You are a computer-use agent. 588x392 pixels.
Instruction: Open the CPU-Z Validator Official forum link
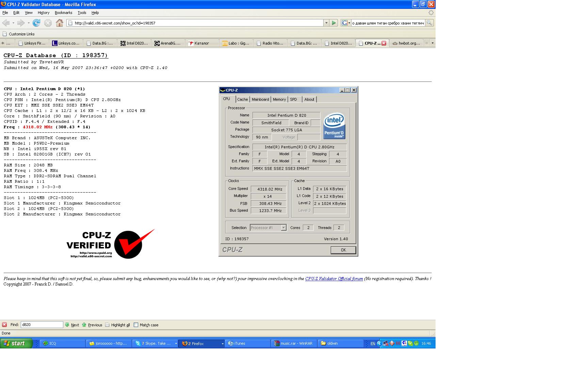[x=334, y=279]
